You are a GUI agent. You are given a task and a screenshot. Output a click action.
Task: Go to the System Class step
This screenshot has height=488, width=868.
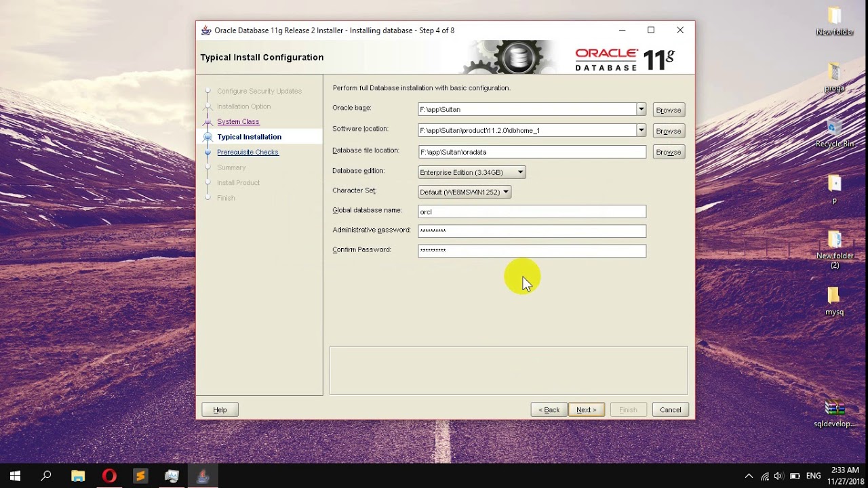tap(238, 121)
